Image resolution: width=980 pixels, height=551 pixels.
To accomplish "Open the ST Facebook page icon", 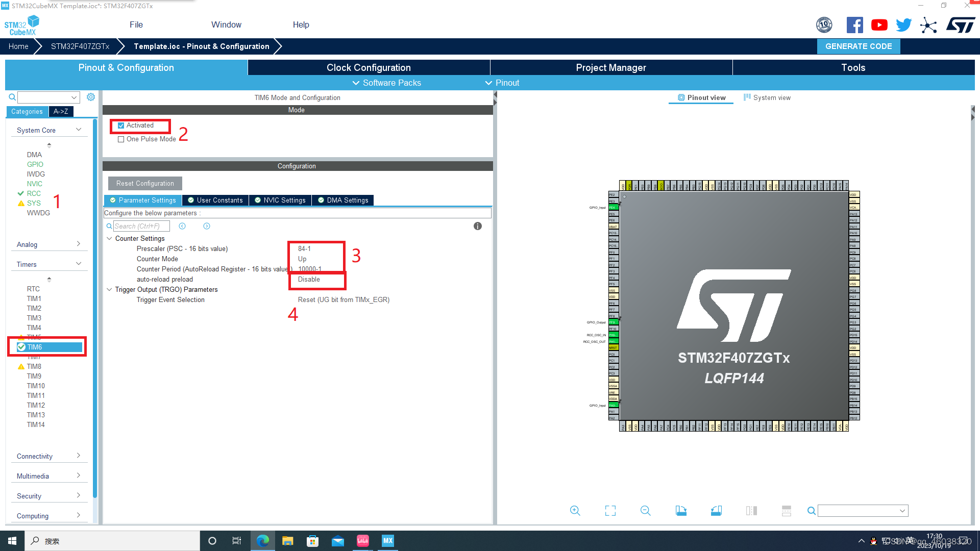I will (x=854, y=25).
